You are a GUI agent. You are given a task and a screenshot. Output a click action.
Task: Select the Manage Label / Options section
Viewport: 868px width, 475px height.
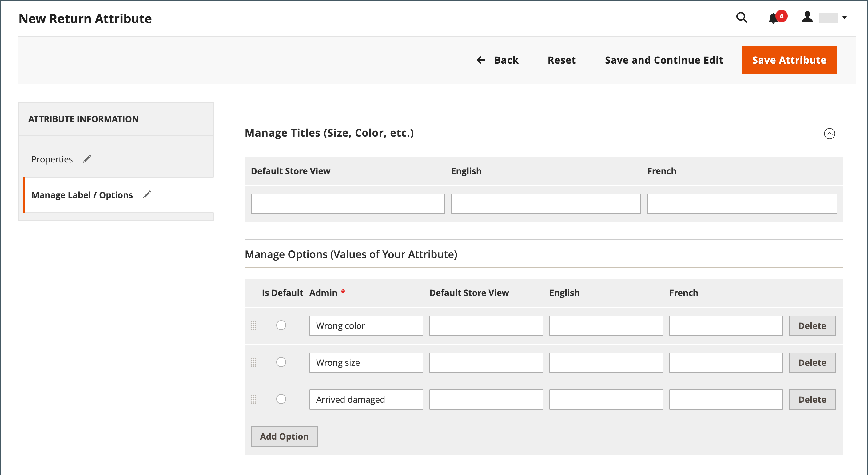82,194
